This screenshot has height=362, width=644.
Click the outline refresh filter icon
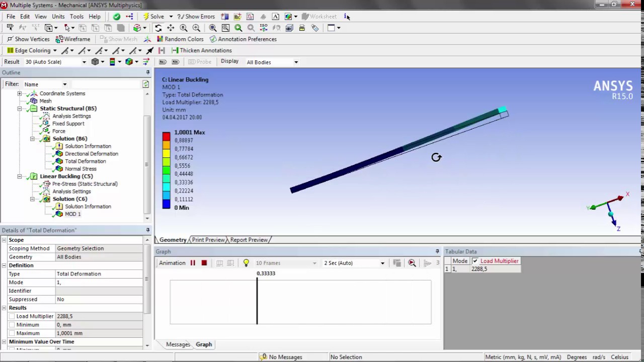click(146, 84)
